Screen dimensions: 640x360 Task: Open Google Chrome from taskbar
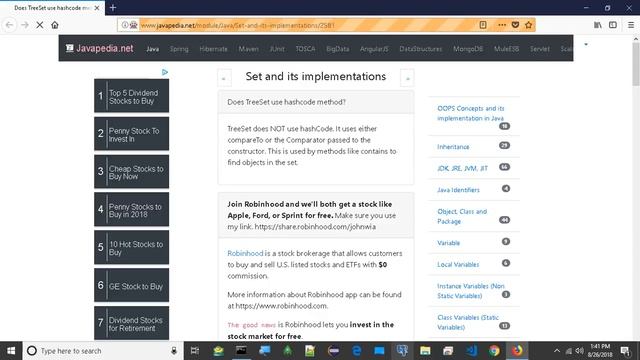494,351
